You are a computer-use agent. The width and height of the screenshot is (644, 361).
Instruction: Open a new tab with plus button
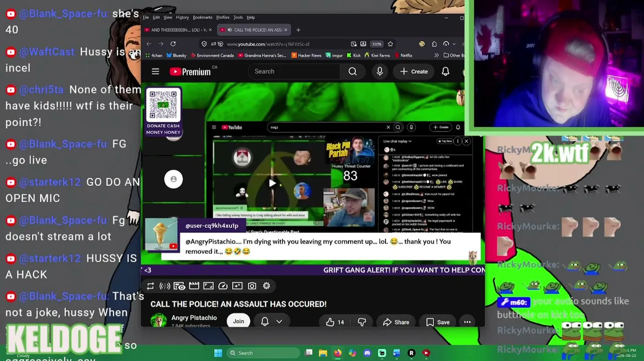298,30
